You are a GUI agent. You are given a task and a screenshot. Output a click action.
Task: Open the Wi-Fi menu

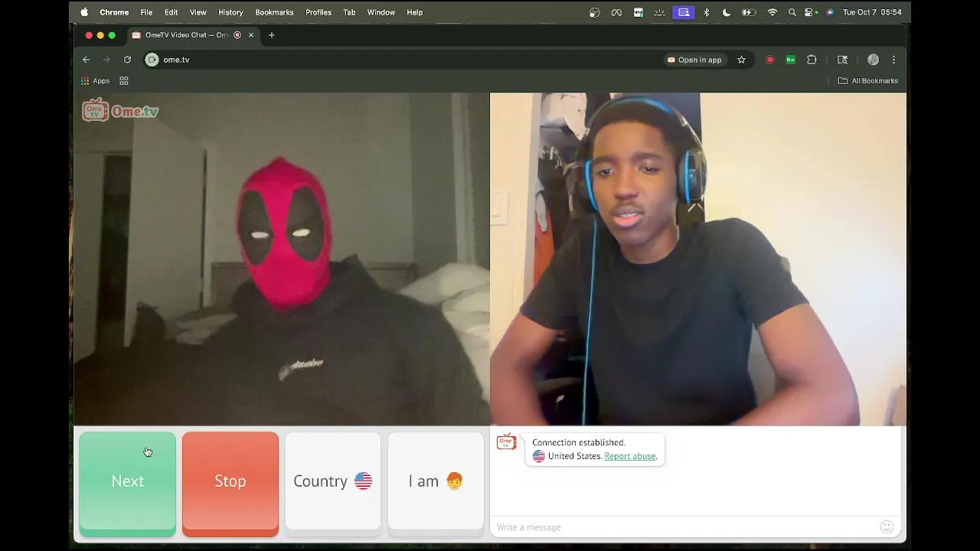(773, 12)
